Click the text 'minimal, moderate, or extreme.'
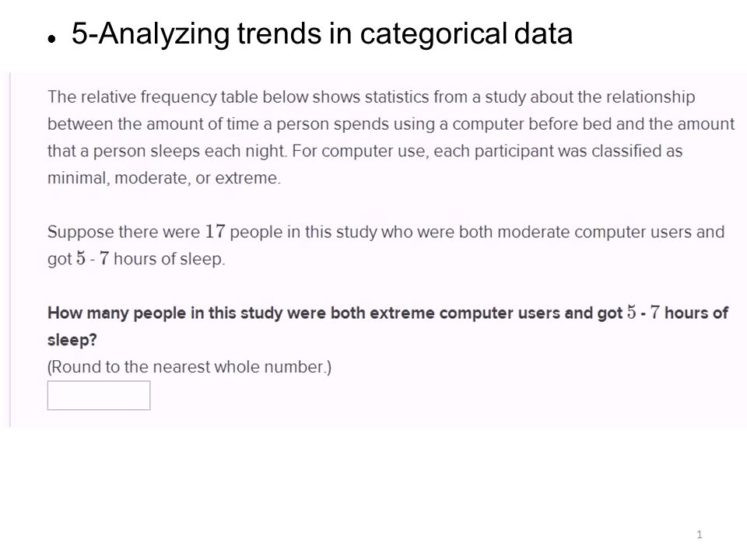This screenshot has height=560, width=747. [x=164, y=178]
